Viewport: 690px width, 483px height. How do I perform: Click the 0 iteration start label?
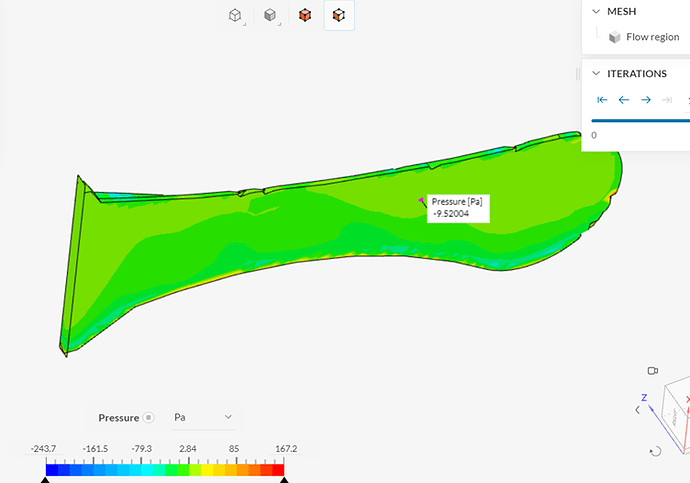(594, 135)
